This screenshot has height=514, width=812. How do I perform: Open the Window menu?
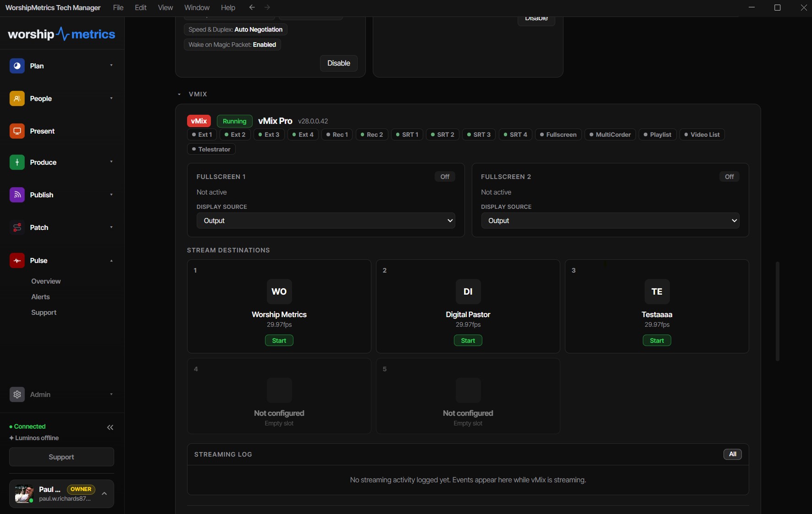pos(197,7)
